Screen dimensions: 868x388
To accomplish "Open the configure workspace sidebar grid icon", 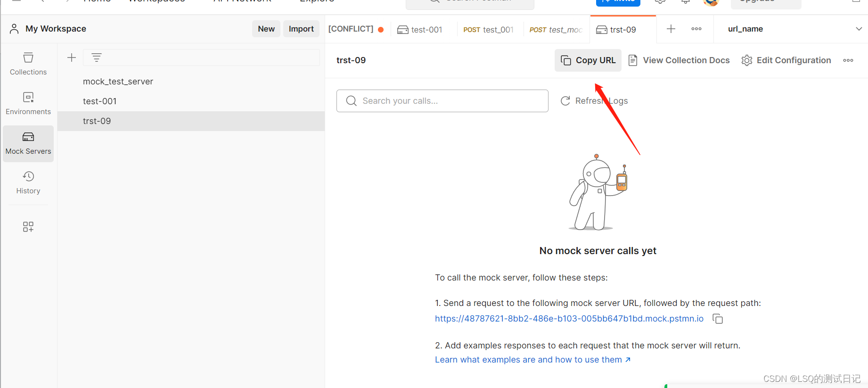I will [28, 227].
